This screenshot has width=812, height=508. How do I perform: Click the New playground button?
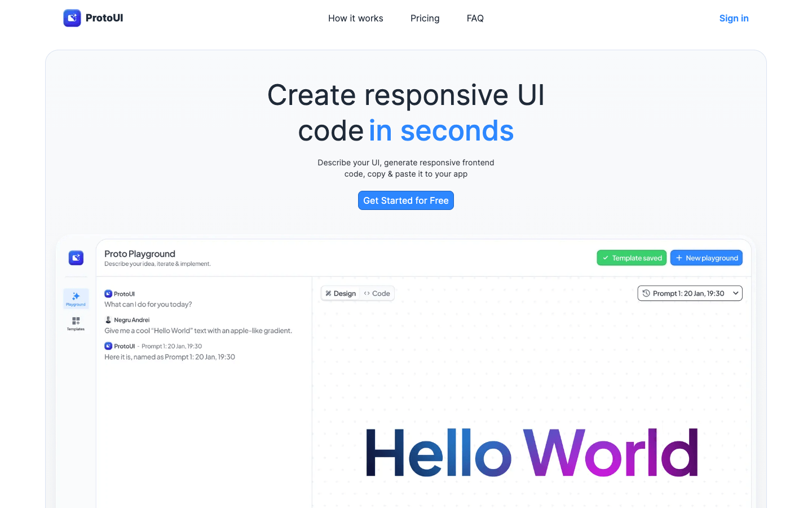[707, 258]
